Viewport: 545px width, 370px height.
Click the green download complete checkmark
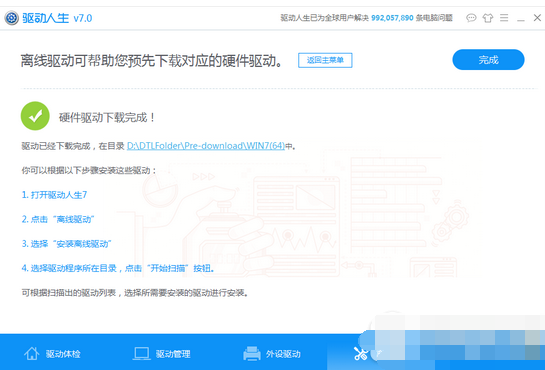tap(35, 116)
